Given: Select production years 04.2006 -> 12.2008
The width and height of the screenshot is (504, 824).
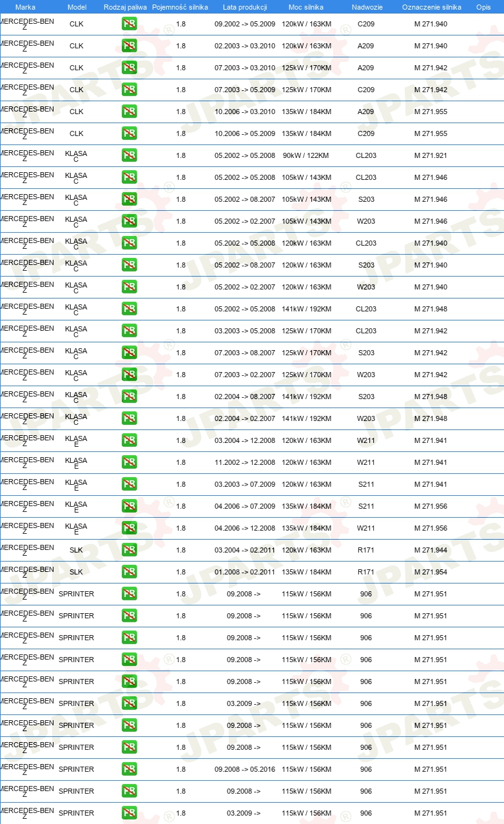Looking at the screenshot, I should pyautogui.click(x=245, y=528).
